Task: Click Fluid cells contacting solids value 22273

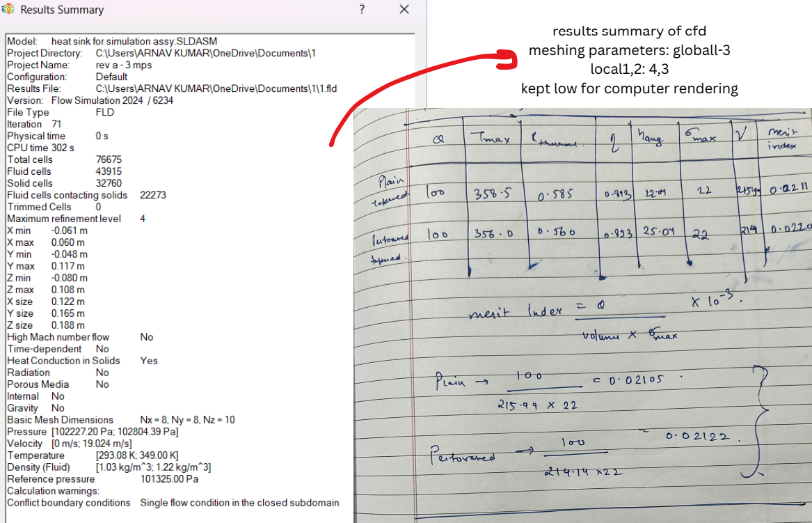Action: point(153,196)
